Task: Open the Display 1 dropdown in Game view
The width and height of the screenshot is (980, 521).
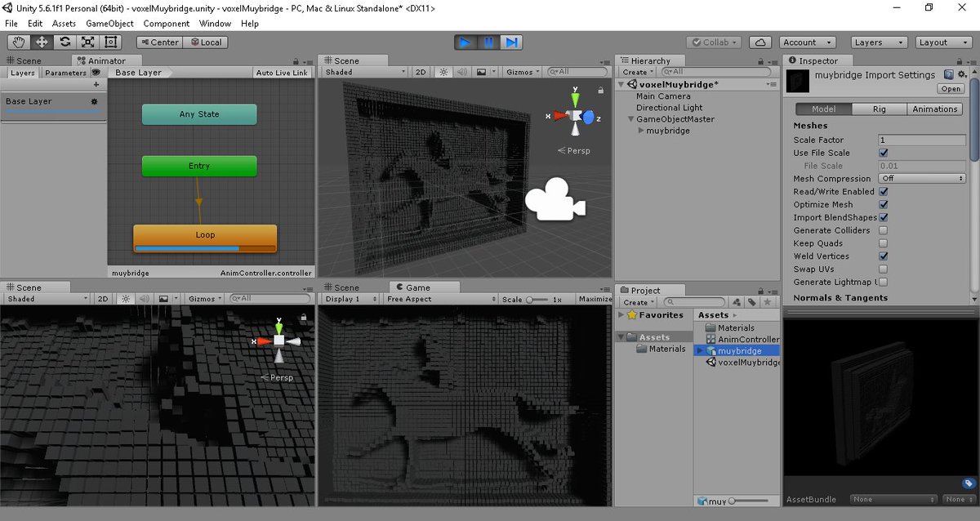Action: click(350, 299)
